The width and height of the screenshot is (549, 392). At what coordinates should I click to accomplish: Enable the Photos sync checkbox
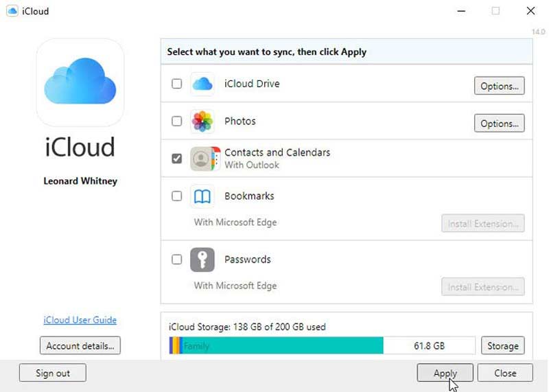177,122
